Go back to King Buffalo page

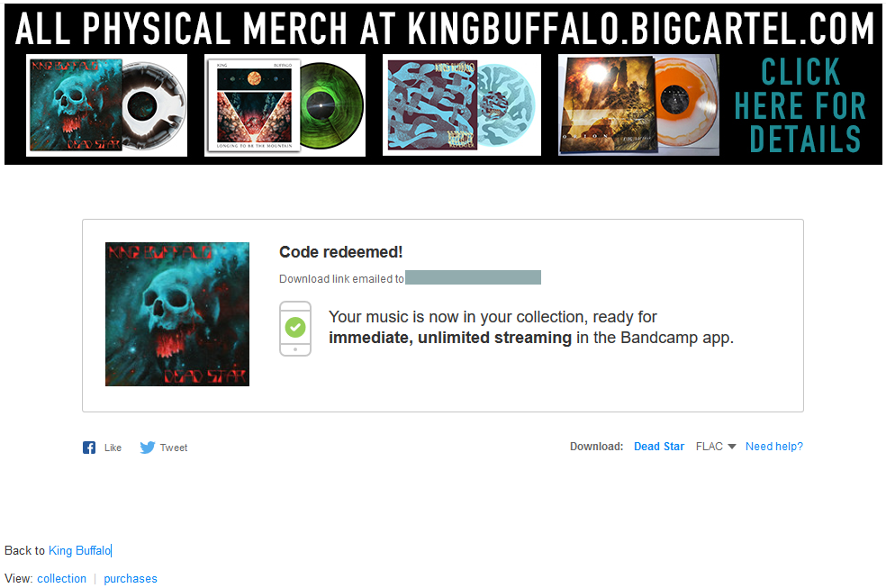(x=79, y=550)
